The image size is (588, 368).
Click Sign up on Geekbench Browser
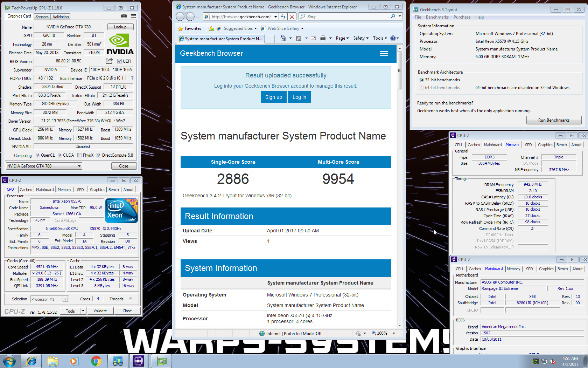[274, 97]
